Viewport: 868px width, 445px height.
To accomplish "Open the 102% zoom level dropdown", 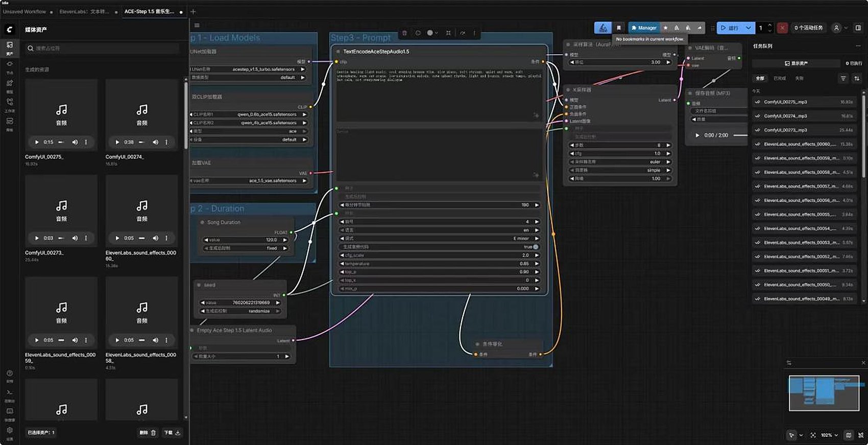I will (x=830, y=435).
